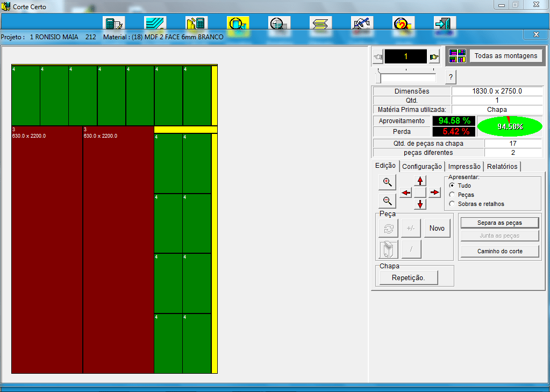Click the Todas as montagens button

tap(505, 56)
